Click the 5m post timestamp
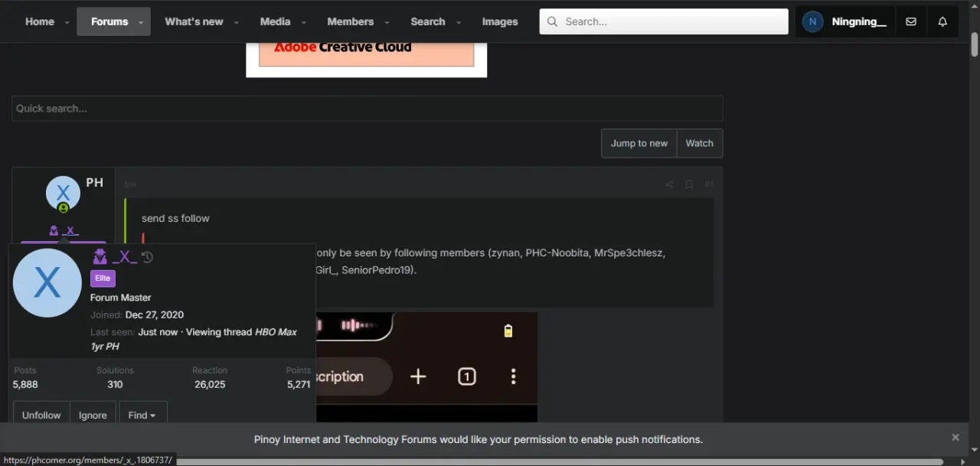 click(x=130, y=184)
